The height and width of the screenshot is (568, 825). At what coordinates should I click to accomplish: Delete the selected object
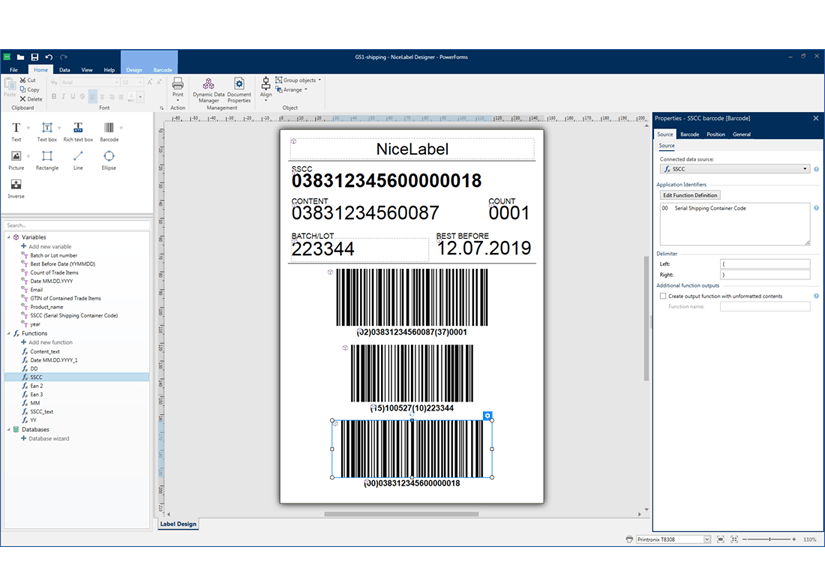[x=31, y=99]
